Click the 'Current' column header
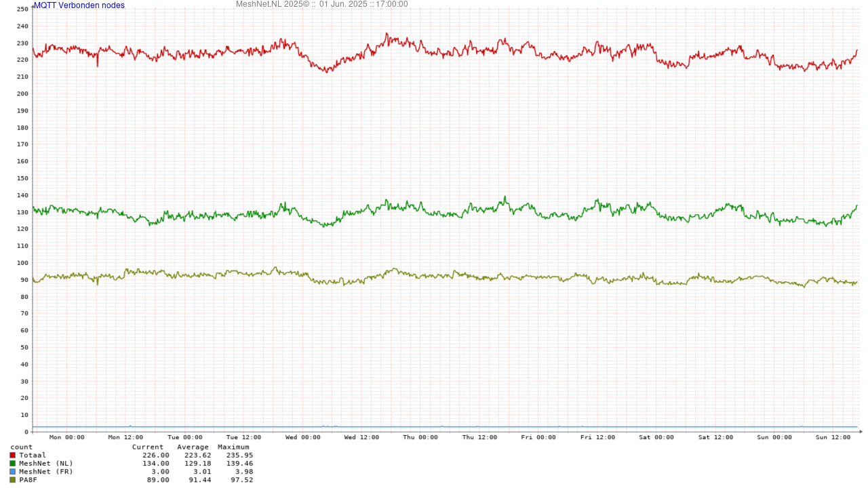Screen dimensions: 868x488 tap(148, 447)
